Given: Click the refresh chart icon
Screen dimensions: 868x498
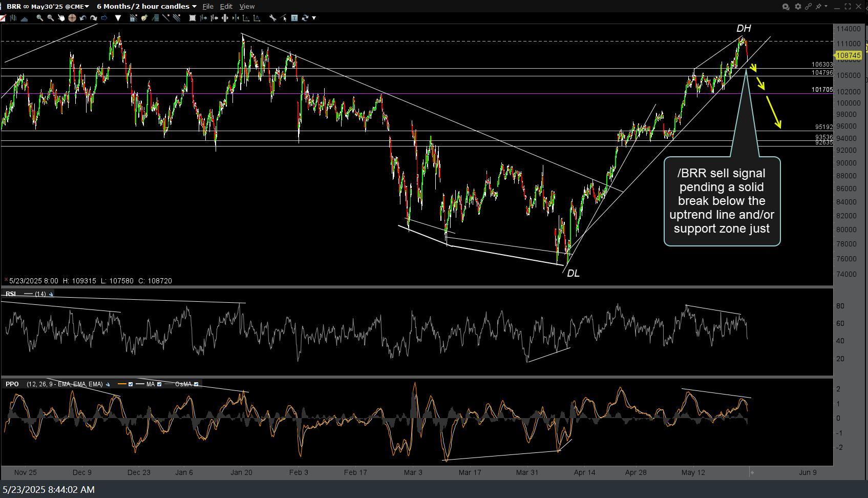Looking at the screenshot, I should click(x=305, y=18).
